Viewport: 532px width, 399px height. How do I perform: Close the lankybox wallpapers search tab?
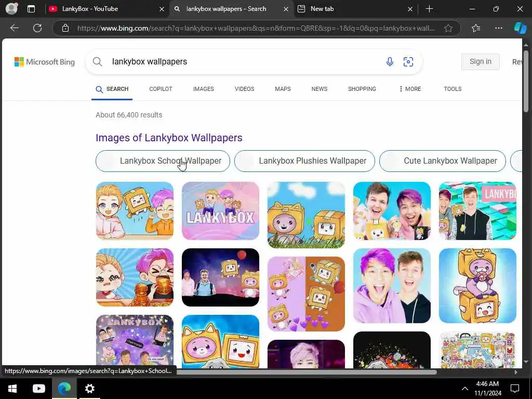(286, 9)
